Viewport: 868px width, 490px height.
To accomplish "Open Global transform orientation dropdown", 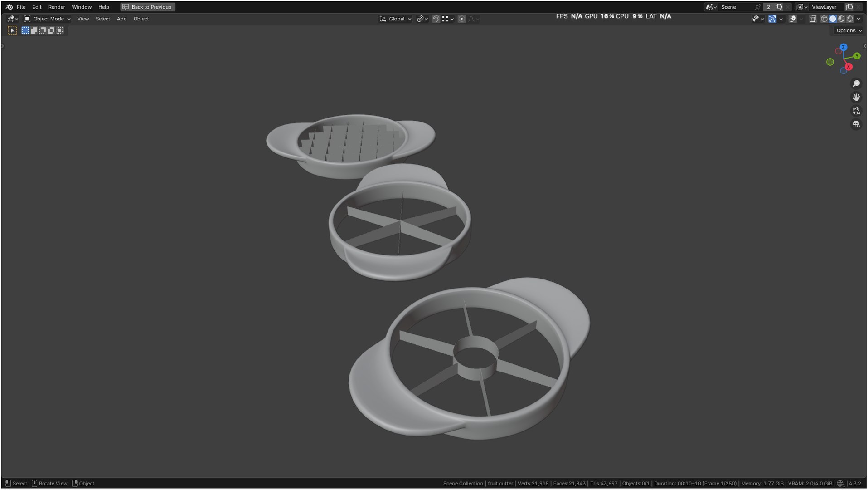I will pos(396,19).
